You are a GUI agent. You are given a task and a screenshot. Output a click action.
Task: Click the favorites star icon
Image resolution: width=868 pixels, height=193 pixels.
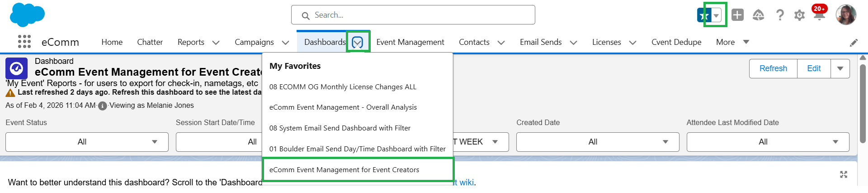704,15
